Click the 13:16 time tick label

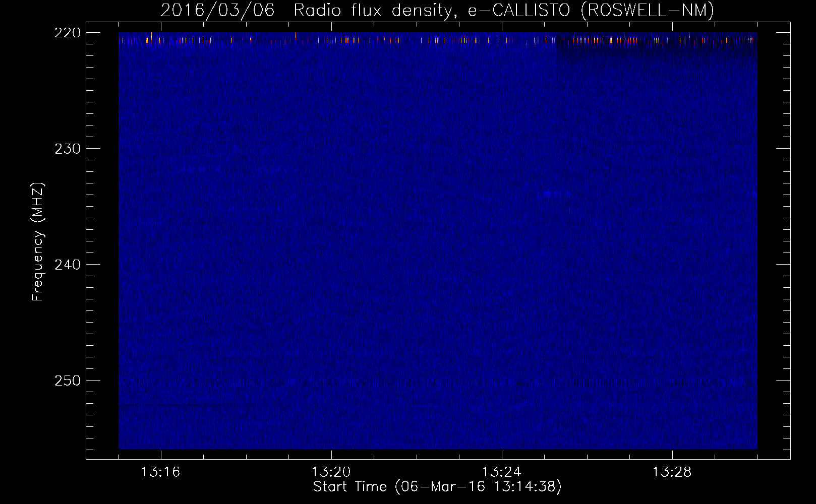160,472
